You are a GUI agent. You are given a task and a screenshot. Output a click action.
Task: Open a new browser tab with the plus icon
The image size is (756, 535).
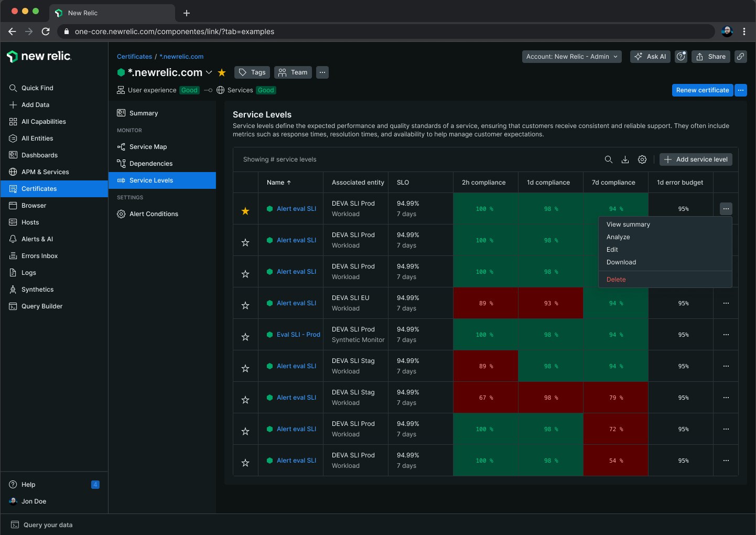[187, 13]
